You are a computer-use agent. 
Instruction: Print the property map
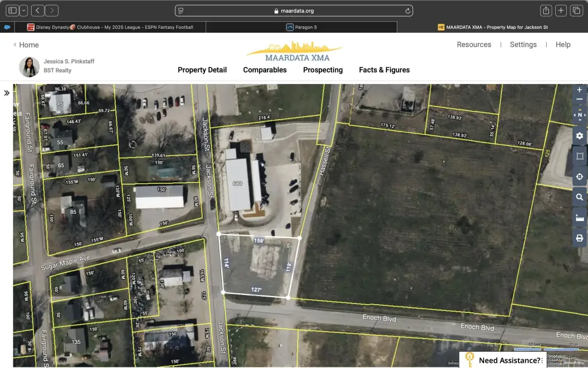coord(579,238)
